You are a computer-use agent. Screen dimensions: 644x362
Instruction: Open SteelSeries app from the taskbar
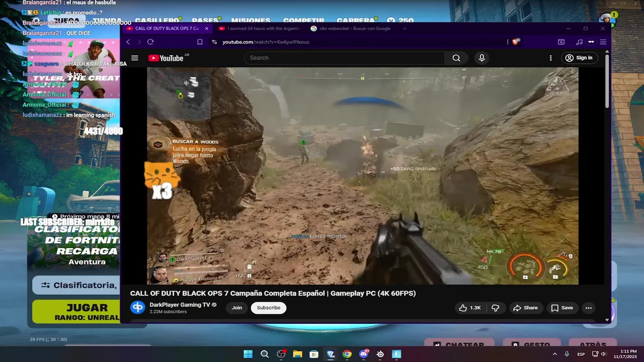[x=380, y=354]
